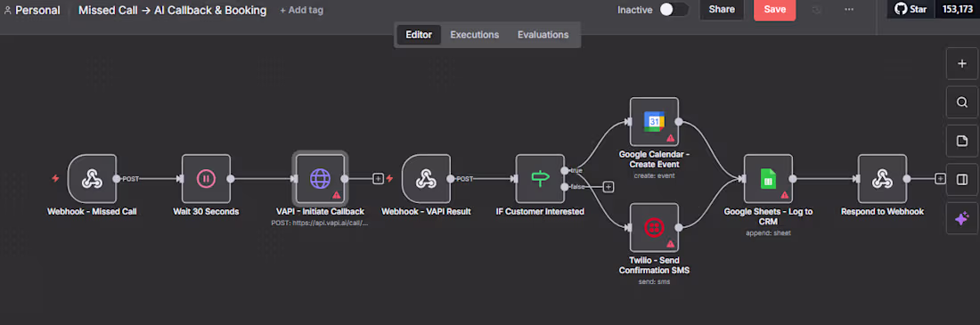The height and width of the screenshot is (325, 980).
Task: Click the Save button
Action: tap(774, 10)
